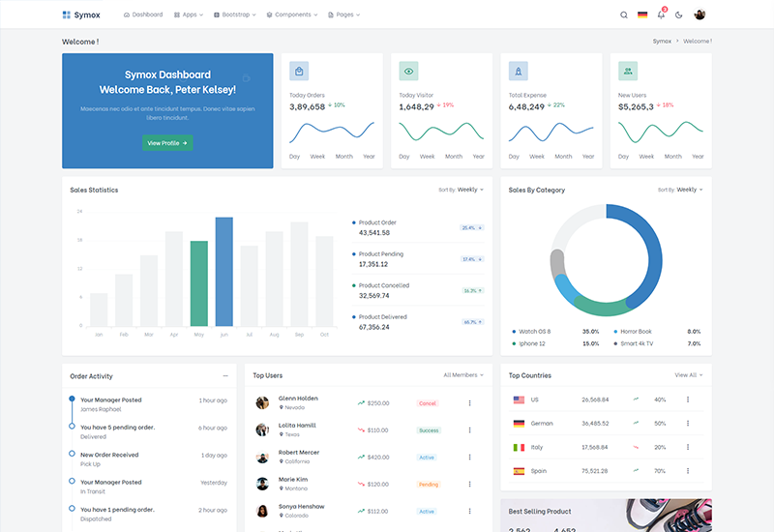Open the user profile avatar
Screen dimensions: 774x532
700,15
